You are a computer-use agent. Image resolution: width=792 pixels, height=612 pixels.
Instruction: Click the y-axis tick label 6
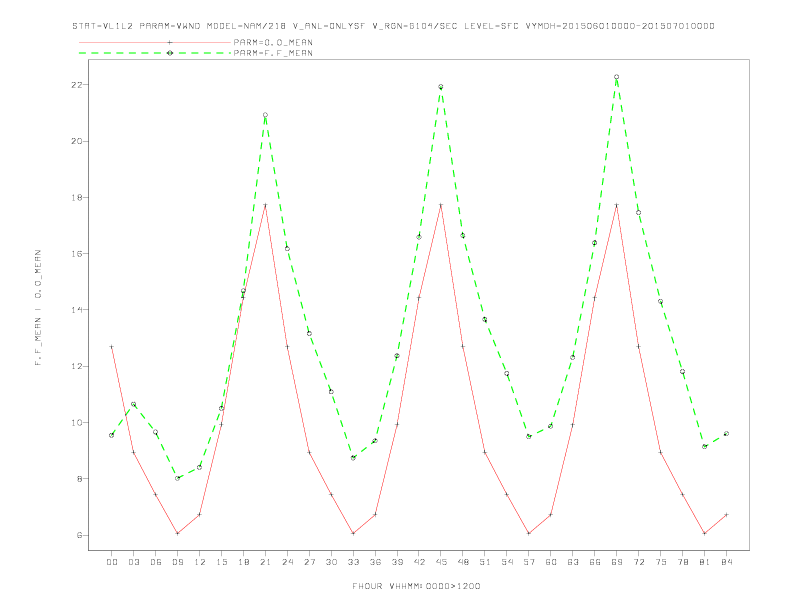(79, 535)
